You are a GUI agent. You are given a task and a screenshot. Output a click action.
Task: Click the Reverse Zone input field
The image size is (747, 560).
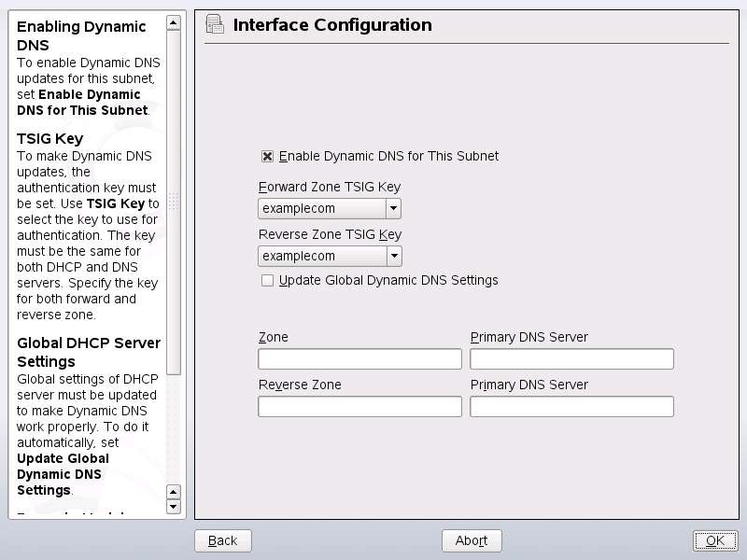pyautogui.click(x=359, y=407)
